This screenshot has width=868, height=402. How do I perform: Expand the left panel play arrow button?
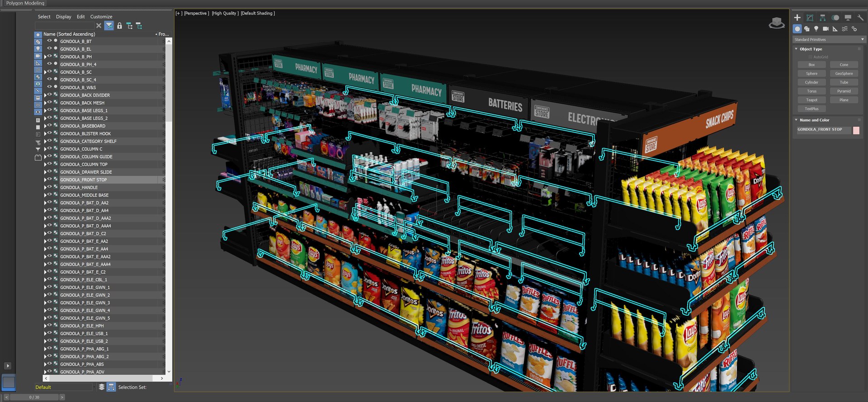tap(7, 365)
